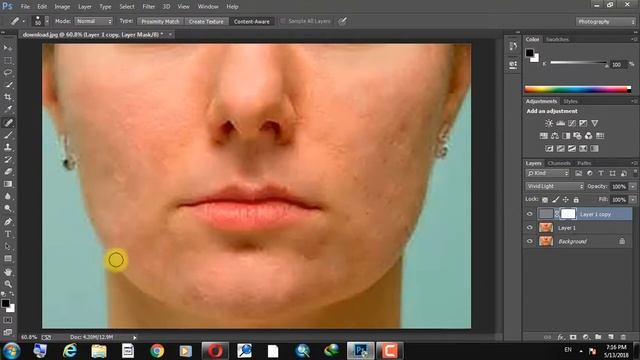Enable Sample All Layers checkbox
Screen dimensions: 640x360
point(282,21)
